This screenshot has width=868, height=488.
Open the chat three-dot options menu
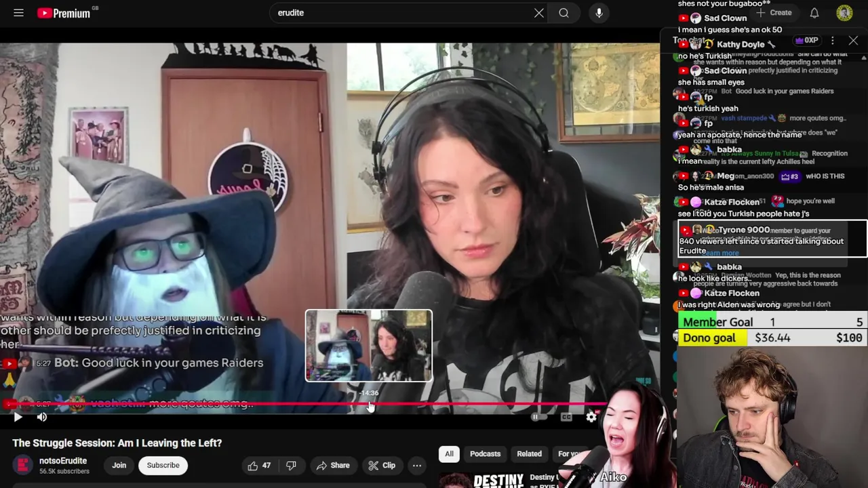(833, 41)
